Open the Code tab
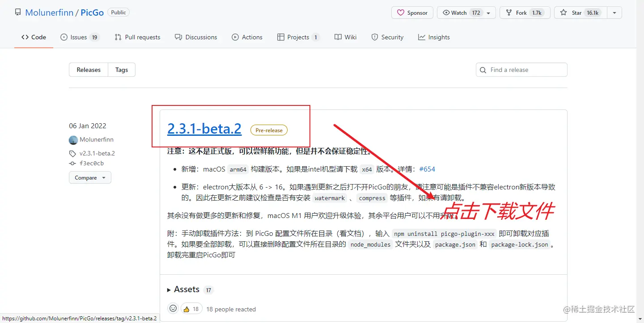The height and width of the screenshot is (323, 644). (x=34, y=37)
